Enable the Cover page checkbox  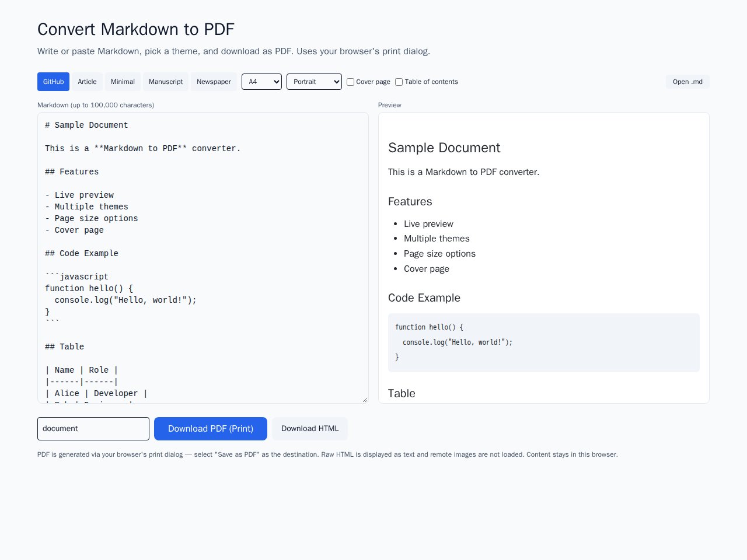pos(350,82)
